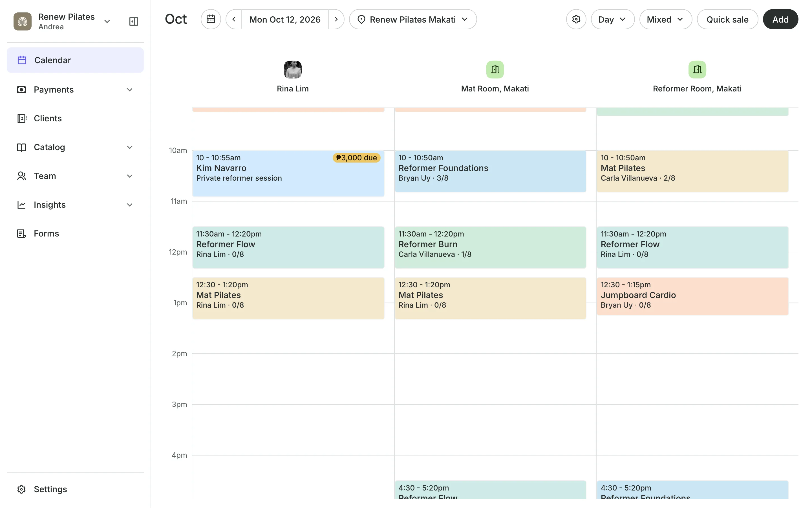Click the Clients sidebar icon
This screenshot has height=508, width=812.
point(21,119)
